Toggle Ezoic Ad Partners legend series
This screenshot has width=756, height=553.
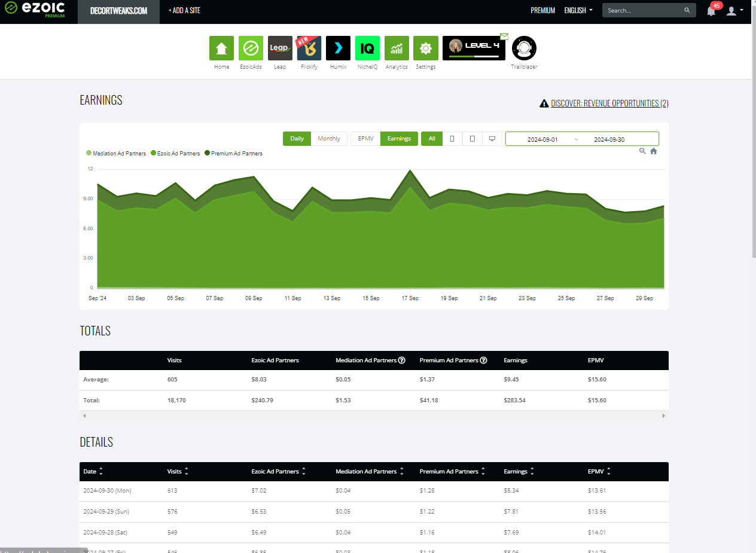(x=175, y=154)
